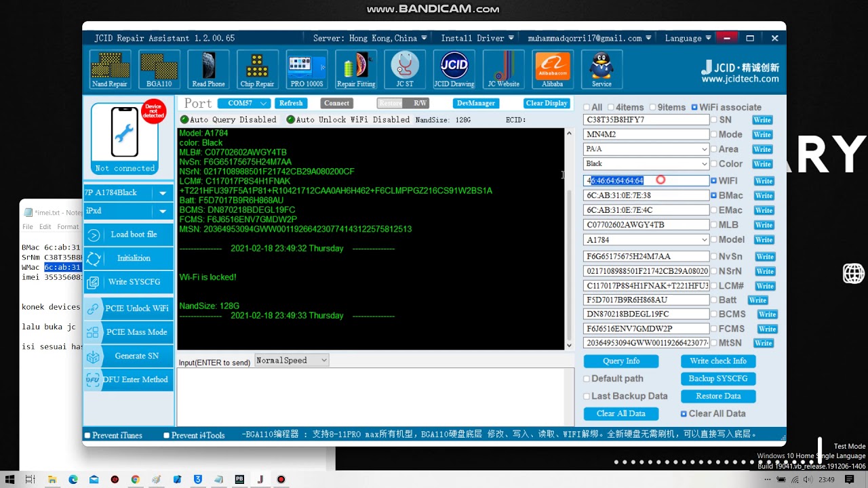Click the Input text send area

tap(375, 396)
